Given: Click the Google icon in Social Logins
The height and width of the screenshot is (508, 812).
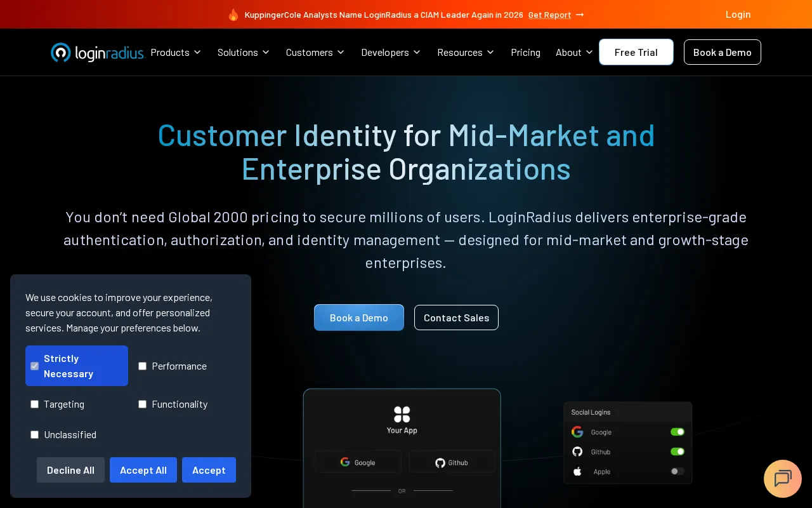Looking at the screenshot, I should [x=577, y=432].
